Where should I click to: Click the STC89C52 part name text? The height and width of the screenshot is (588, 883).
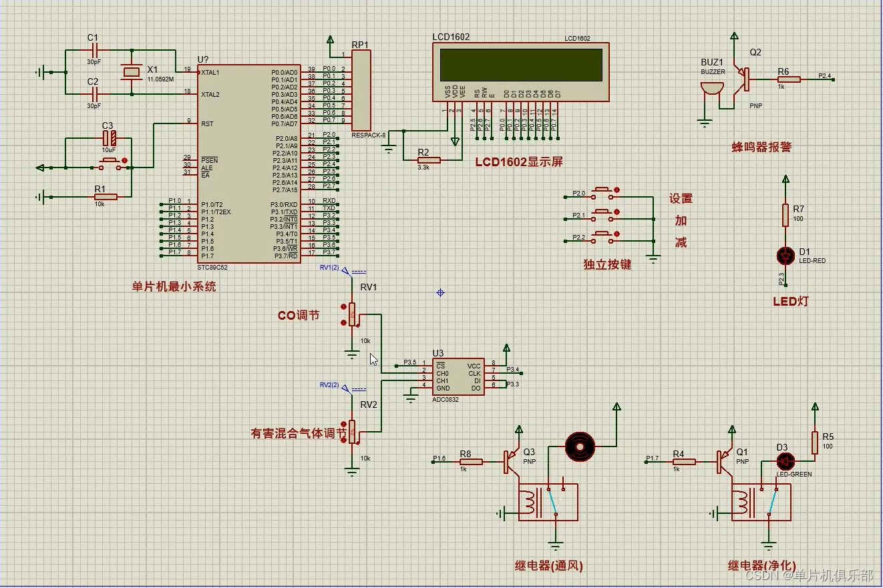[212, 267]
